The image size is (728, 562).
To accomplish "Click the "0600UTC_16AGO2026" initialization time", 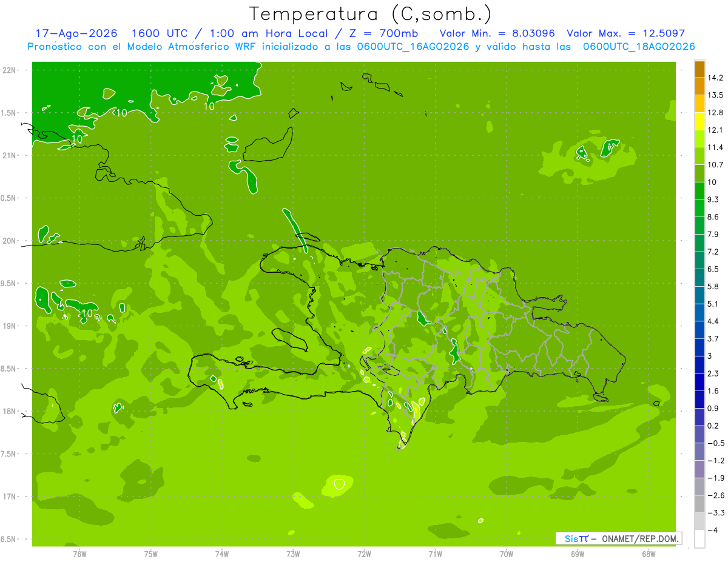I will click(x=413, y=47).
